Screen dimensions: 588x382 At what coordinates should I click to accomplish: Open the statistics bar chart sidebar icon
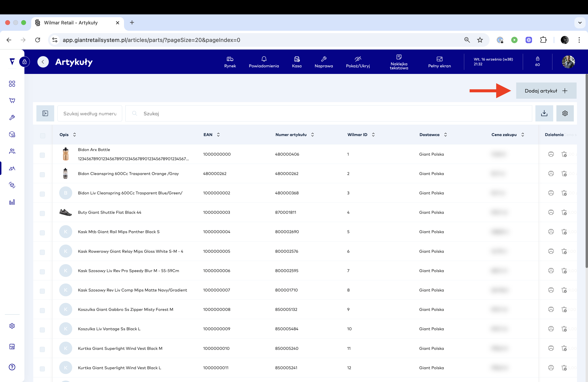(12, 202)
